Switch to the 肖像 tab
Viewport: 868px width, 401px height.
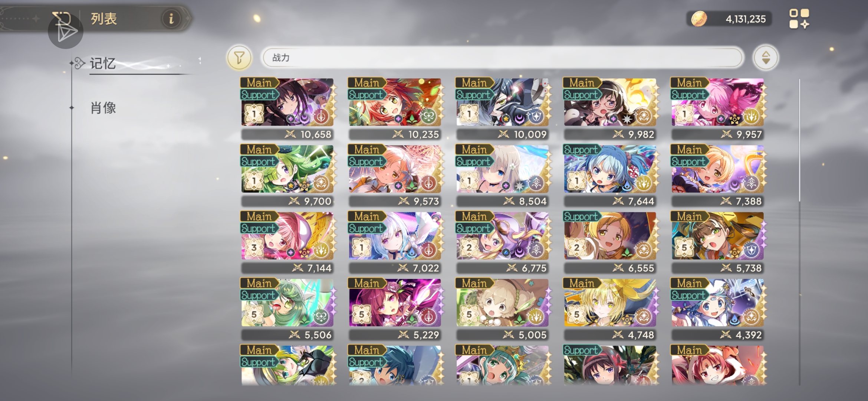coord(103,108)
